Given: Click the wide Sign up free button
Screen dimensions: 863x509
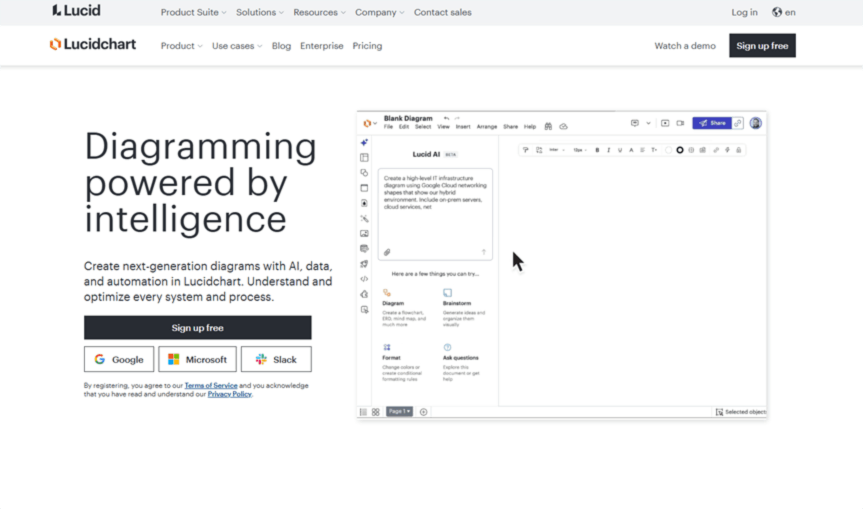Looking at the screenshot, I should point(197,328).
